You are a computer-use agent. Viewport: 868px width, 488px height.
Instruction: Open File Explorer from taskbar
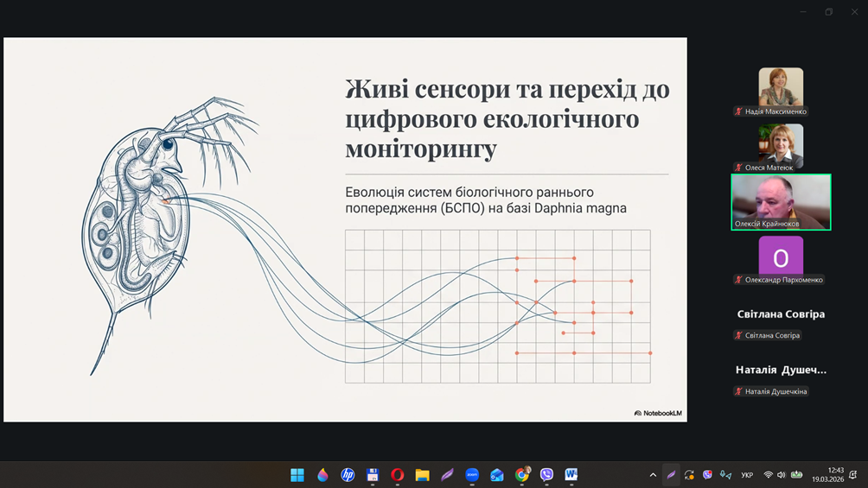[x=423, y=474]
